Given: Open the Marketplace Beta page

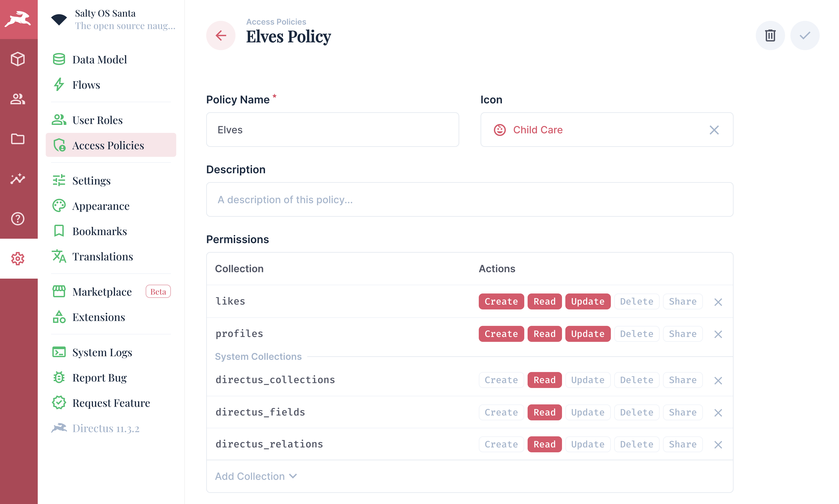Looking at the screenshot, I should pyautogui.click(x=102, y=291).
